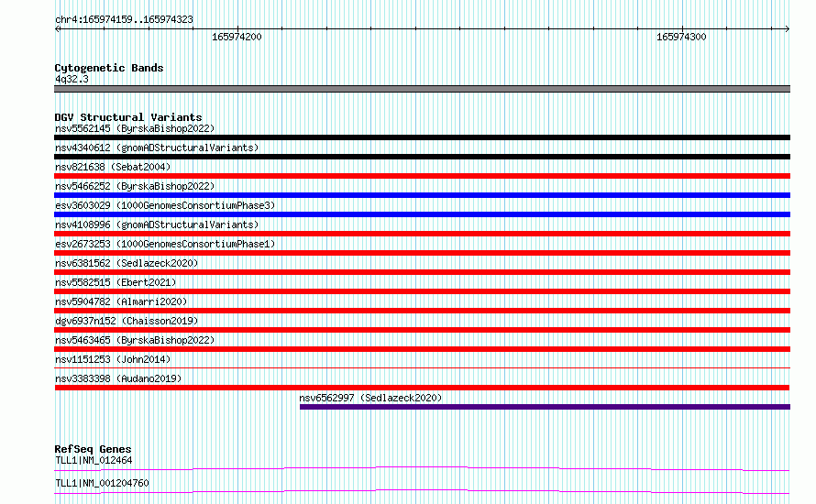
Task: Click the TLL1|NM_001204760 gene label
Action: pos(102,483)
